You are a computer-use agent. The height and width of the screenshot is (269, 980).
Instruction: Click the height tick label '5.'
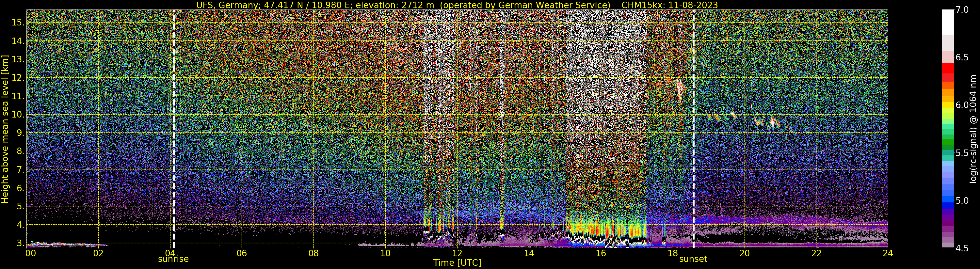coord(21,207)
